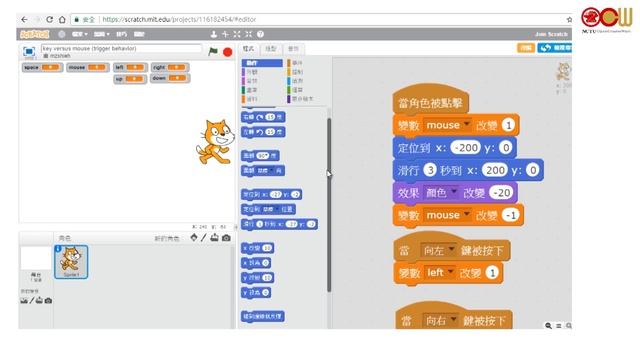The height and width of the screenshot is (360, 640).
Task: Click the -20 value in 效果 block
Action: 500,192
